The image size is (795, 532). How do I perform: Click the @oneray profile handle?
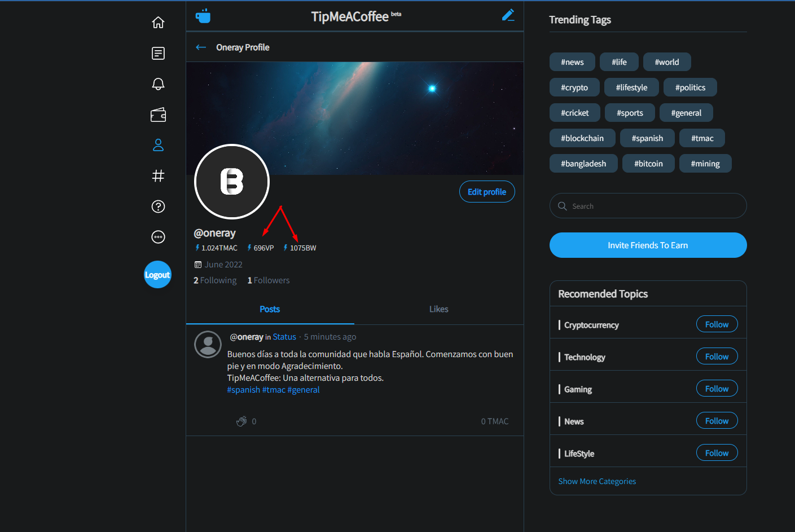[x=215, y=233]
